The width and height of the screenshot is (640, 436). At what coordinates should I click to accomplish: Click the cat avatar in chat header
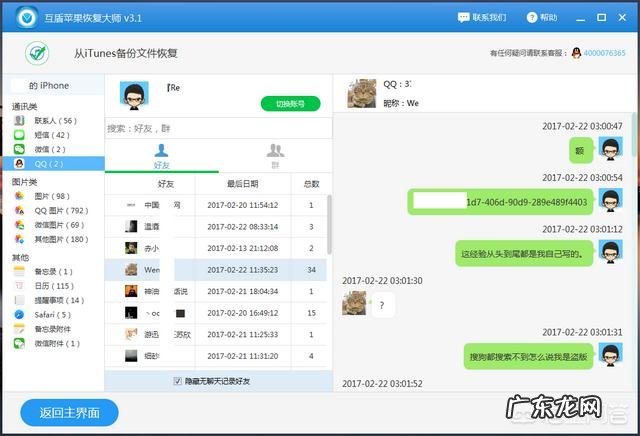point(362,94)
